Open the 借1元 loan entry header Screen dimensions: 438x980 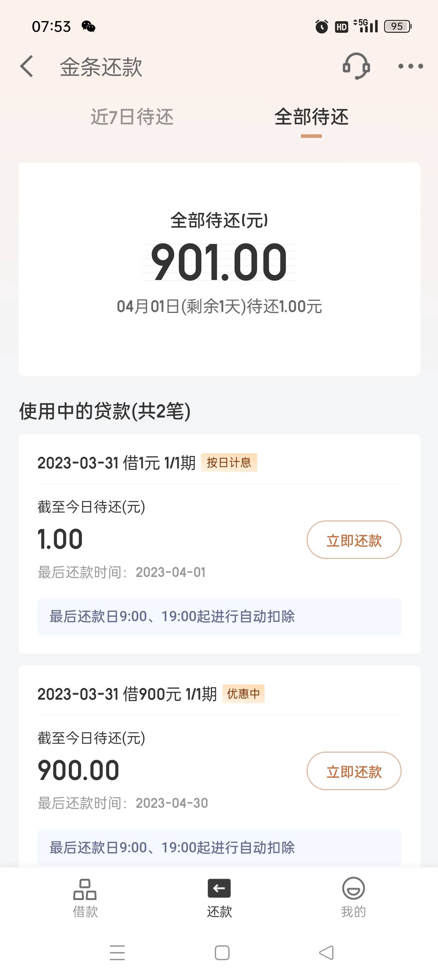click(x=116, y=463)
